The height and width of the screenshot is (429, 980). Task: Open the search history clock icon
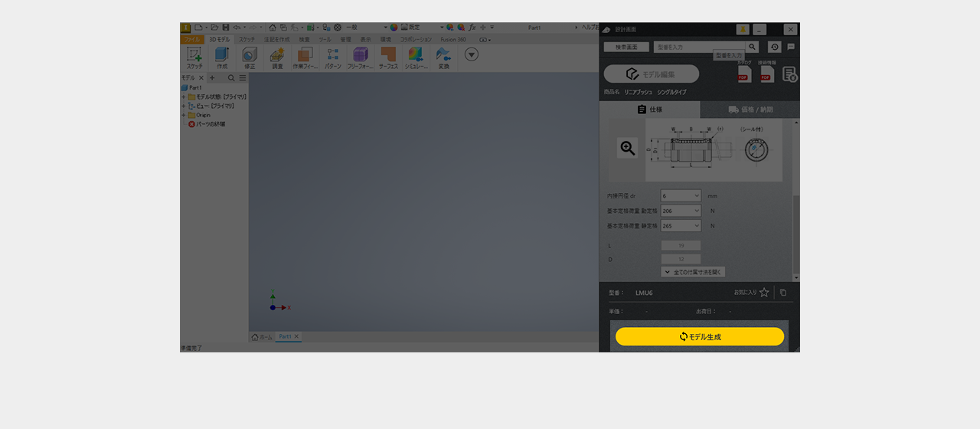pyautogui.click(x=775, y=47)
